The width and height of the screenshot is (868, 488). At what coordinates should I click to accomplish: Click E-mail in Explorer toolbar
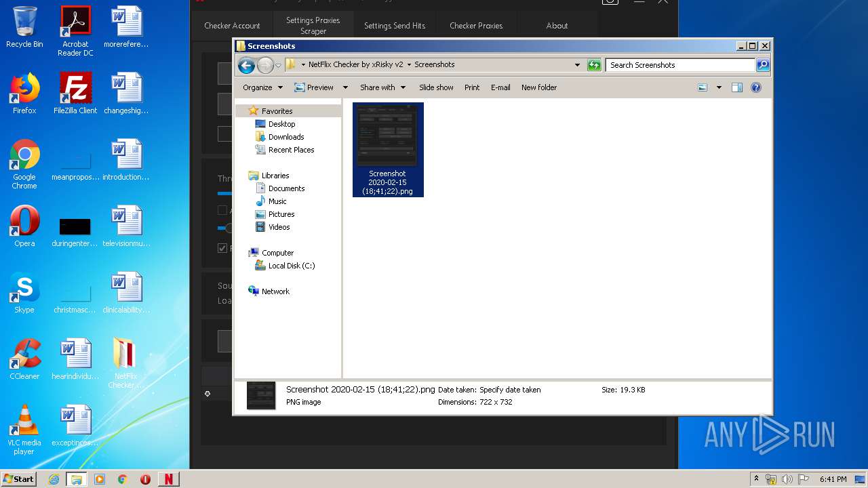pyautogui.click(x=500, y=87)
